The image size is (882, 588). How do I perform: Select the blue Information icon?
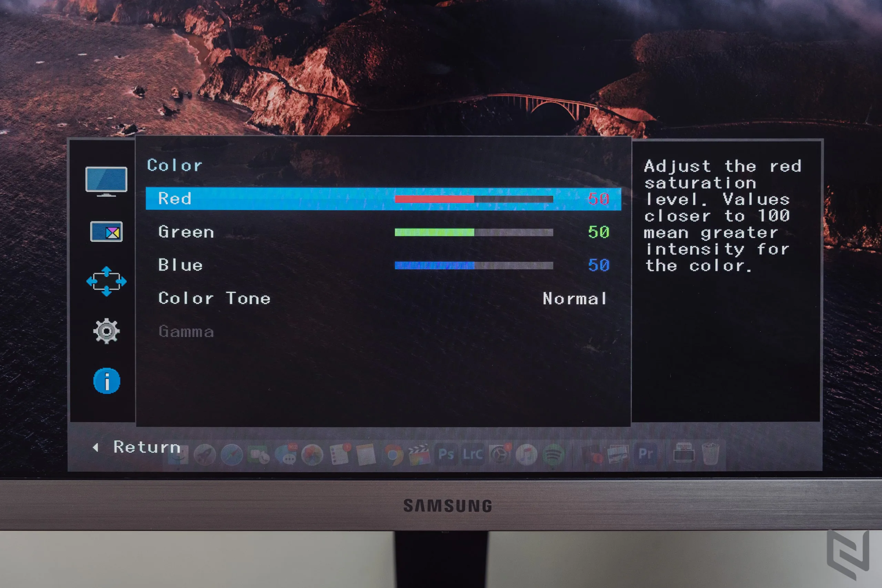point(106,381)
